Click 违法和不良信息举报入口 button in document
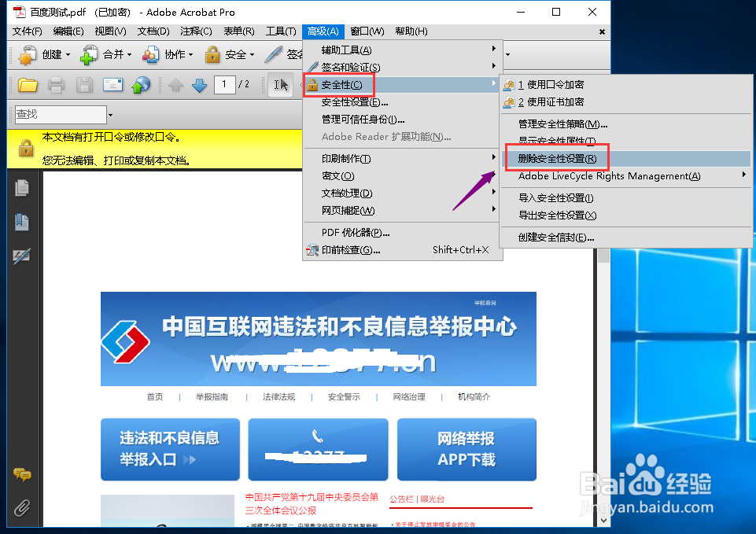Image resolution: width=756 pixels, height=534 pixels. (170, 449)
